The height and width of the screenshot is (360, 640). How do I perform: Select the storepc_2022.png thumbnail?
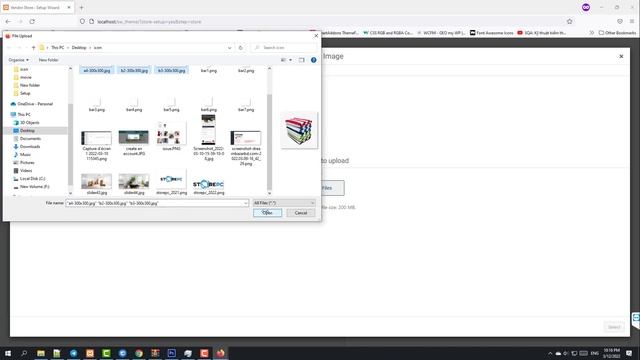[x=209, y=184]
